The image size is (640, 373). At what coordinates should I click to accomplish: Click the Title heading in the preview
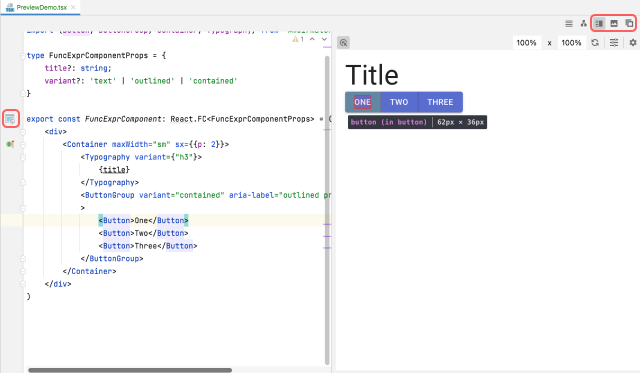coord(372,75)
